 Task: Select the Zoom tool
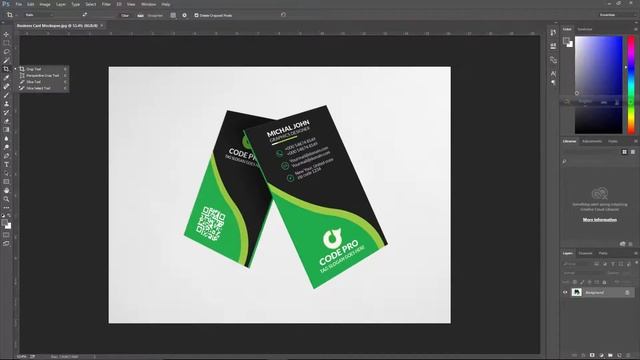pos(6,199)
